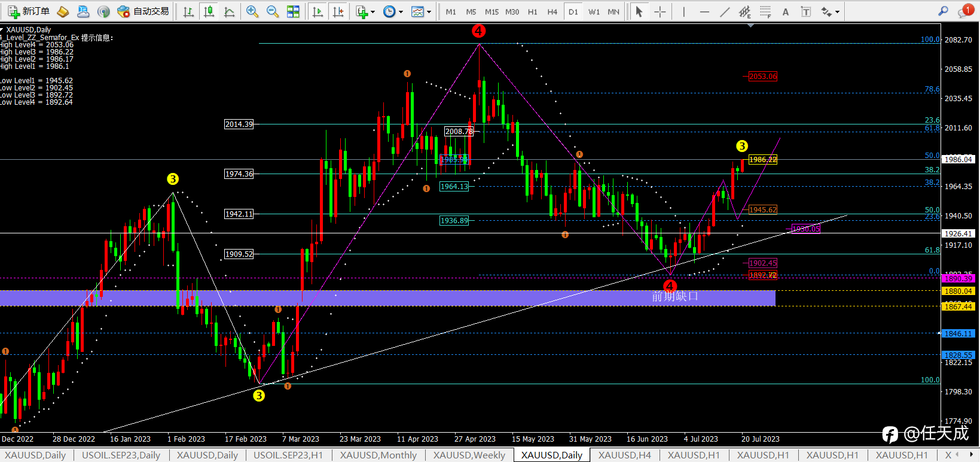
Task: Open the search magnifier icon
Action: (943, 11)
